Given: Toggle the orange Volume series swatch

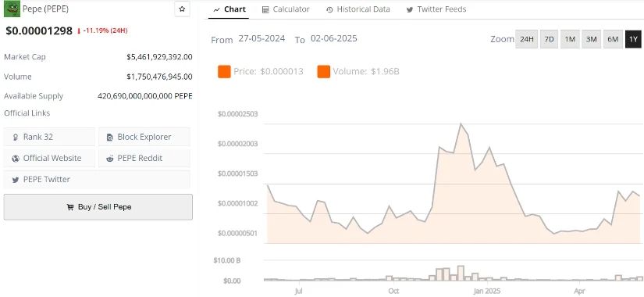Looking at the screenshot, I should (324, 72).
